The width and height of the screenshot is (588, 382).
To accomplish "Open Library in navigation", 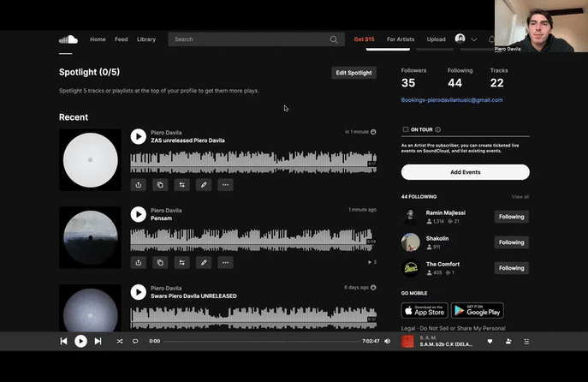I will [x=146, y=39].
